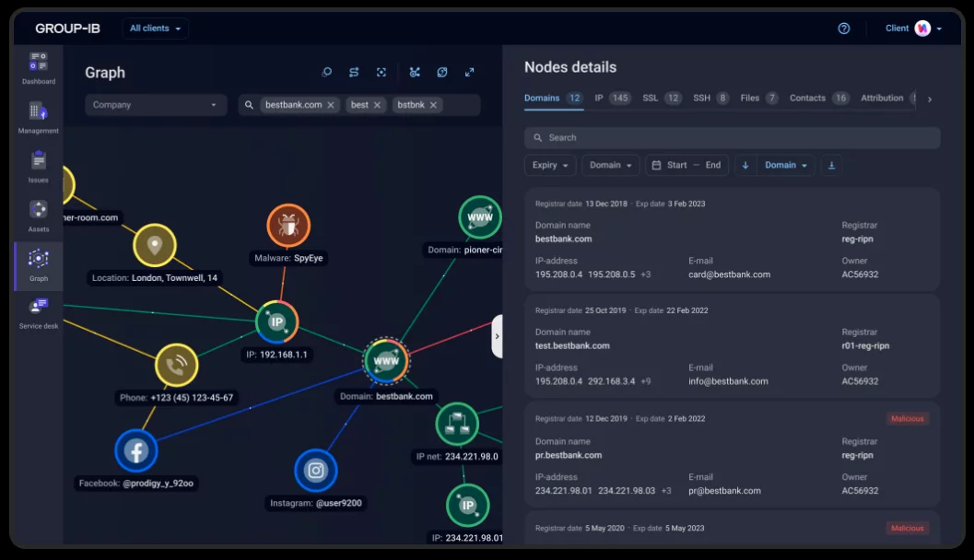
Task: Select the phone number node
Action: point(176,365)
